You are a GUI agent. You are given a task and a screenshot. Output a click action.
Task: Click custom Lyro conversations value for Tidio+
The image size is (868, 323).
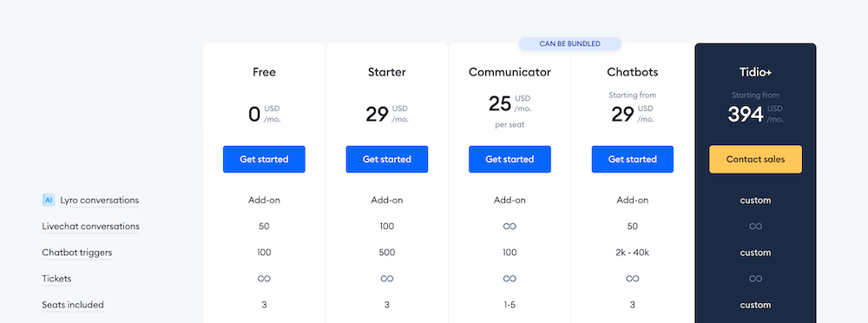756,200
